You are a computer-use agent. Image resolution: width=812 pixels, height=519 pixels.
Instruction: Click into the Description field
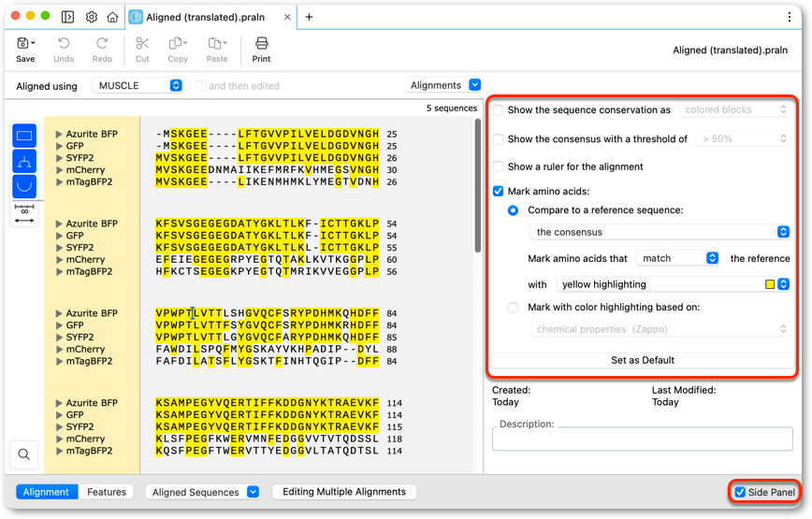pos(642,439)
